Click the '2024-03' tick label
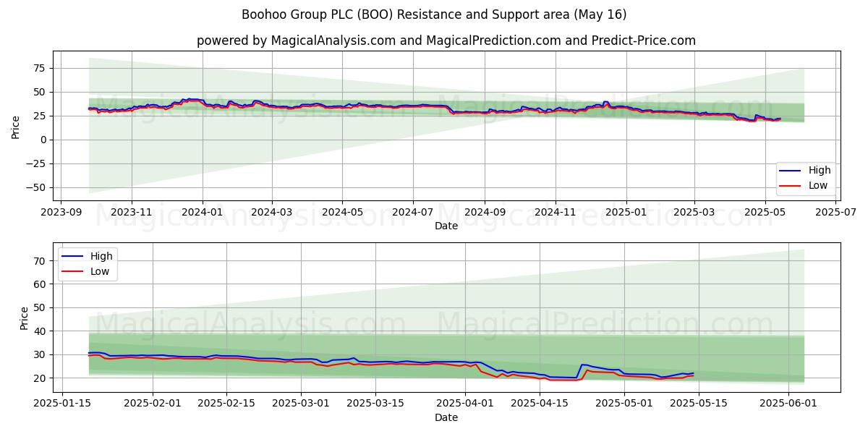This screenshot has height=434, width=868. 272,212
